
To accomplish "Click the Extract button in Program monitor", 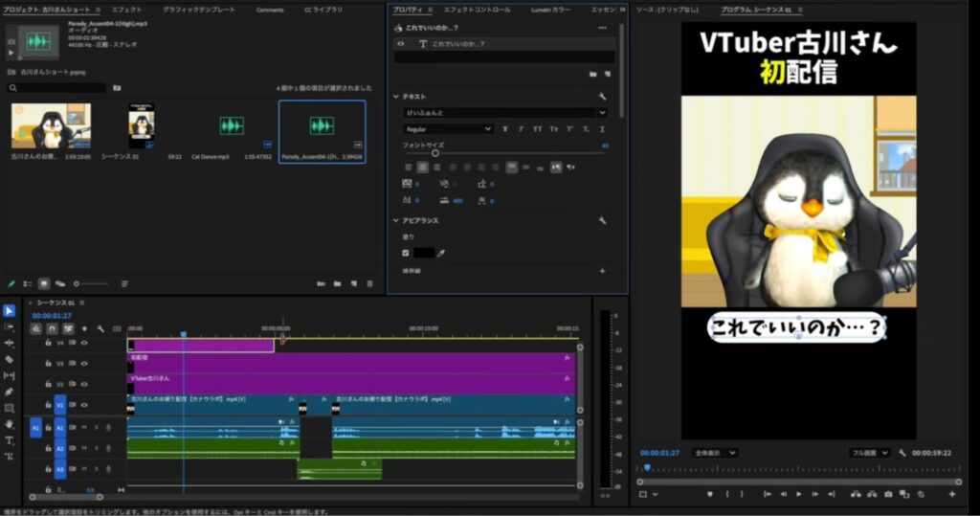I will (872, 494).
